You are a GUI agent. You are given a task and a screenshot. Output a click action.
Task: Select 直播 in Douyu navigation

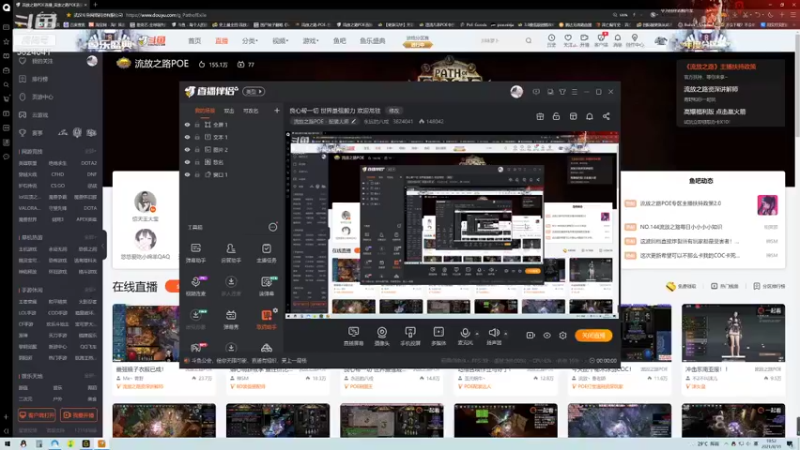coord(221,41)
